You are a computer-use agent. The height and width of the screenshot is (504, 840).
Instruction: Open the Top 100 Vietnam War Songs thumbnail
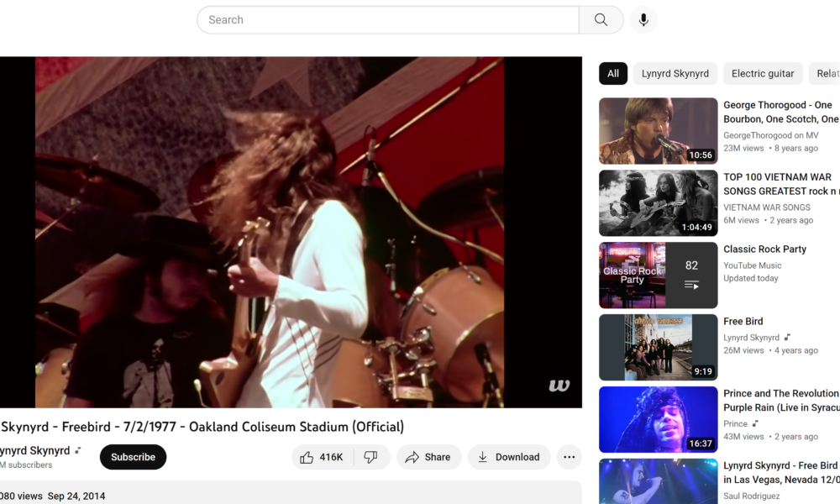point(658,203)
